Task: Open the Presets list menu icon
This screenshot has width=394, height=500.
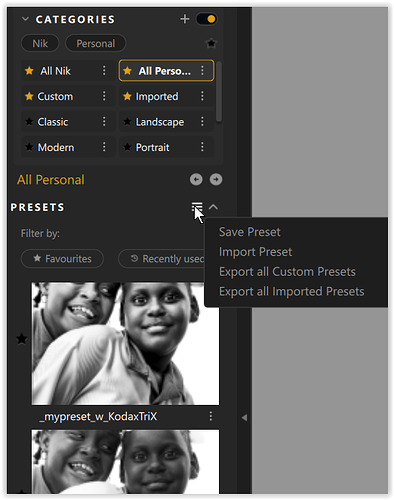Action: [197, 207]
